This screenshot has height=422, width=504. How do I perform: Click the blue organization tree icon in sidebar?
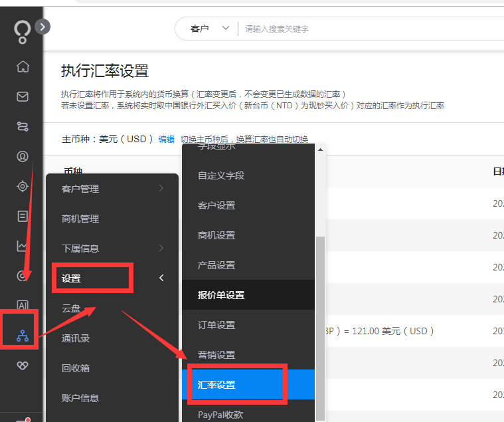click(23, 336)
